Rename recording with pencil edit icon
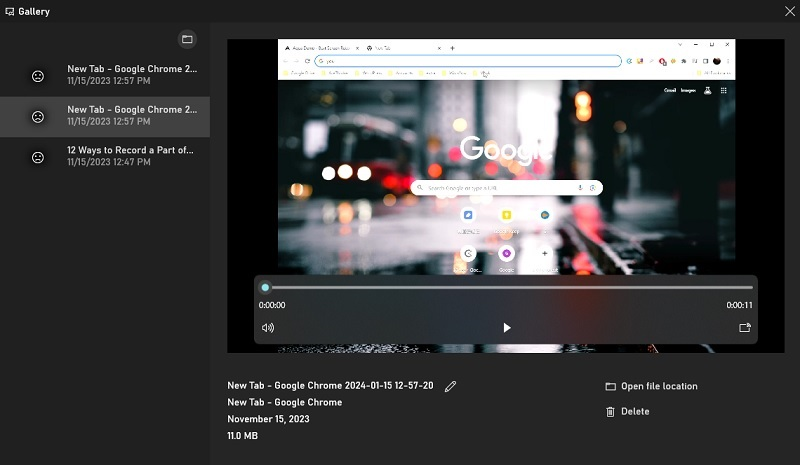This screenshot has height=465, width=800. [x=451, y=386]
